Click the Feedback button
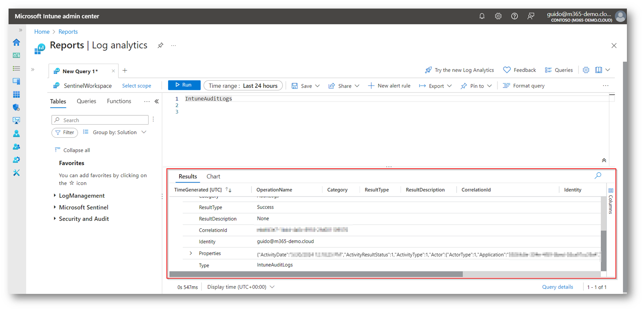The height and width of the screenshot is (311, 644). click(x=520, y=70)
